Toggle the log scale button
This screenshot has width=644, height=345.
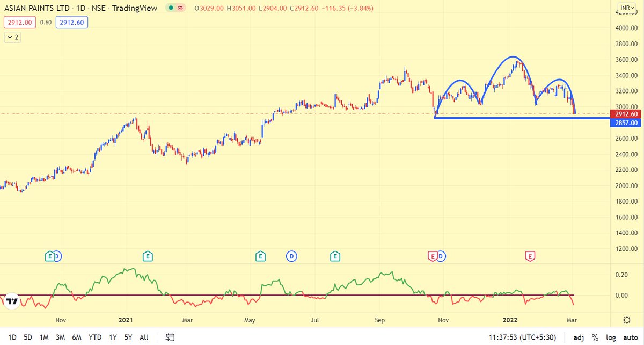(x=611, y=337)
